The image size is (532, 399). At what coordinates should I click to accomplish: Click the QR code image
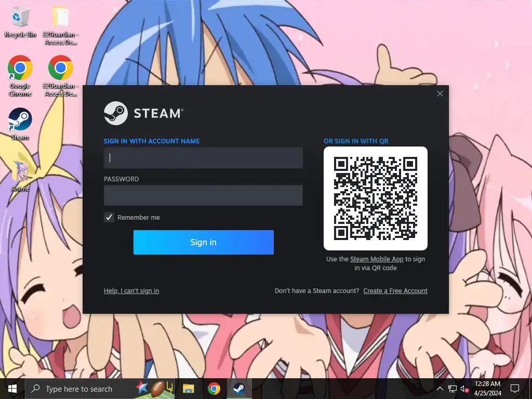tap(376, 198)
